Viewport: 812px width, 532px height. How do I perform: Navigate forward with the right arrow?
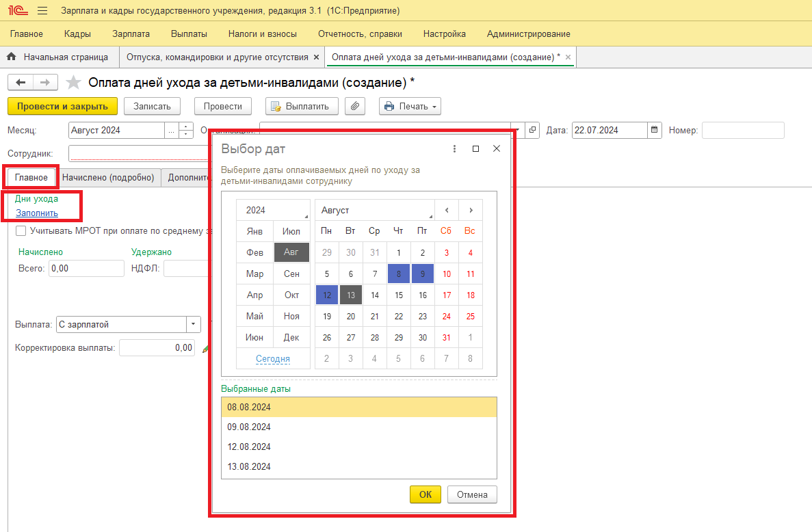[x=45, y=82]
